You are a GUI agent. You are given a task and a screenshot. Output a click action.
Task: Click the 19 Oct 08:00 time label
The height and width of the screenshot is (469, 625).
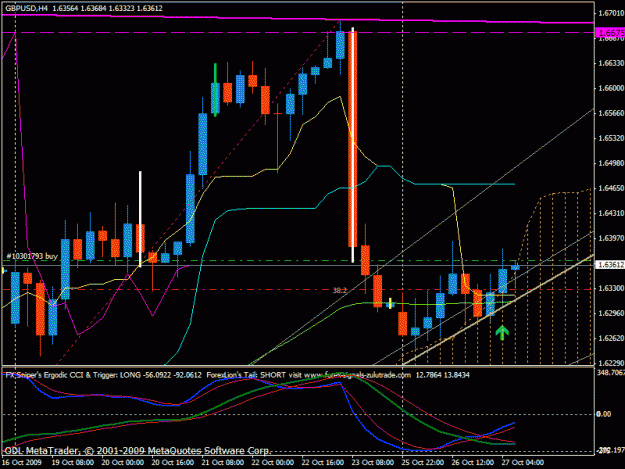coord(73,463)
